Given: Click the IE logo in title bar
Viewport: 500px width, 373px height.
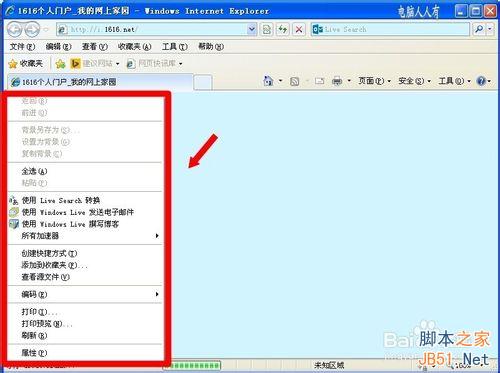Looking at the screenshot, I should coord(10,11).
